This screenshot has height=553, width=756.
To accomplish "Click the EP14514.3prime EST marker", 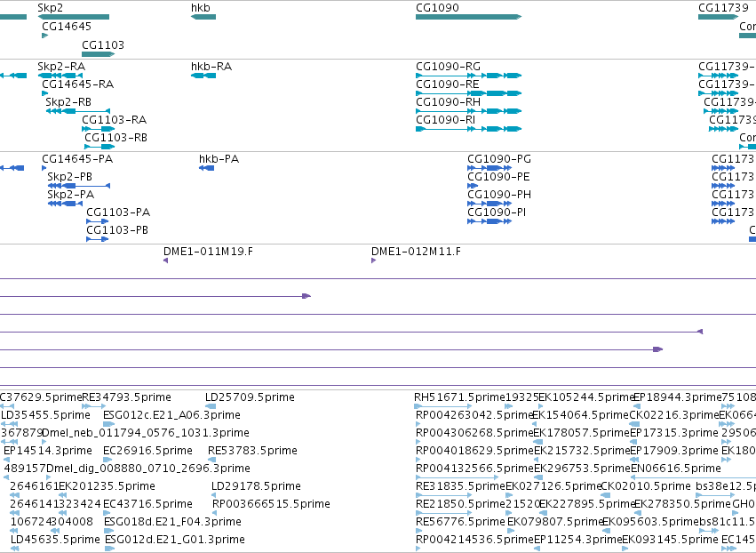I will [x=6, y=460].
